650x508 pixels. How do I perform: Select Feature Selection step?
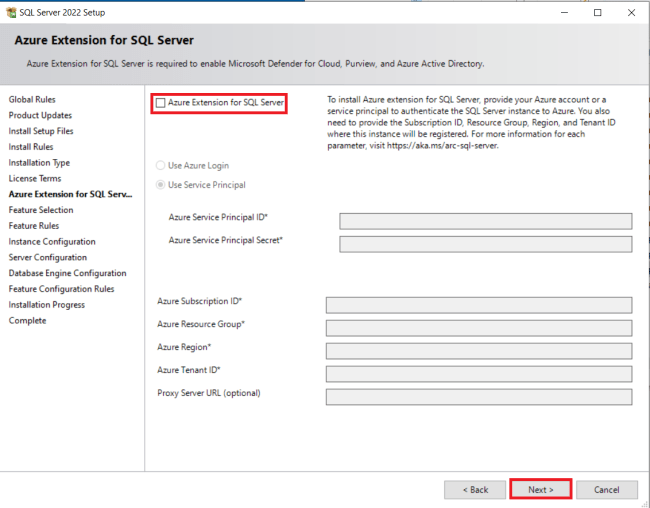point(41,210)
